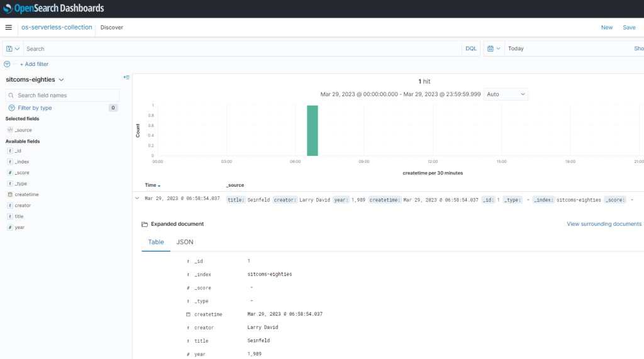
Task: Click the 1,989 year value in table
Action: click(x=254, y=354)
